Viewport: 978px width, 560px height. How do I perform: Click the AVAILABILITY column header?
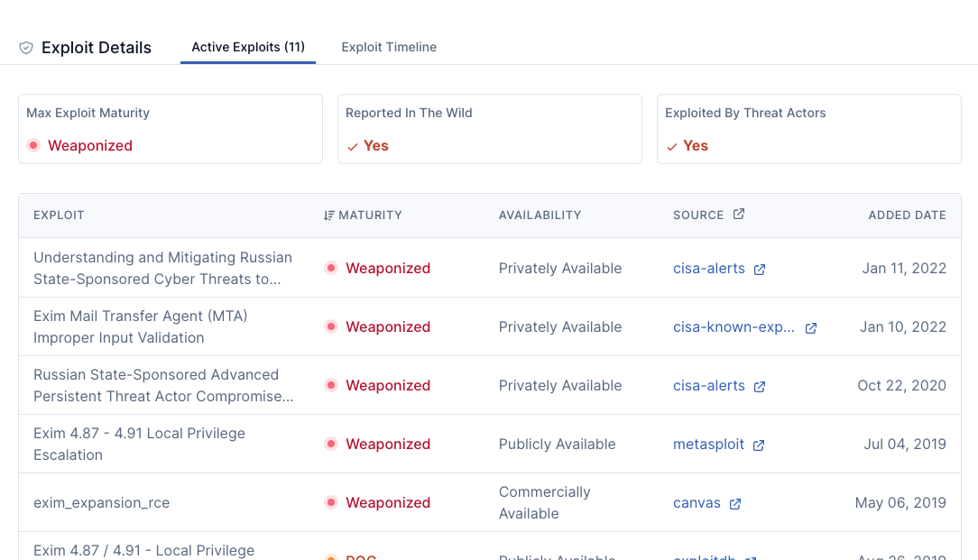click(x=540, y=216)
